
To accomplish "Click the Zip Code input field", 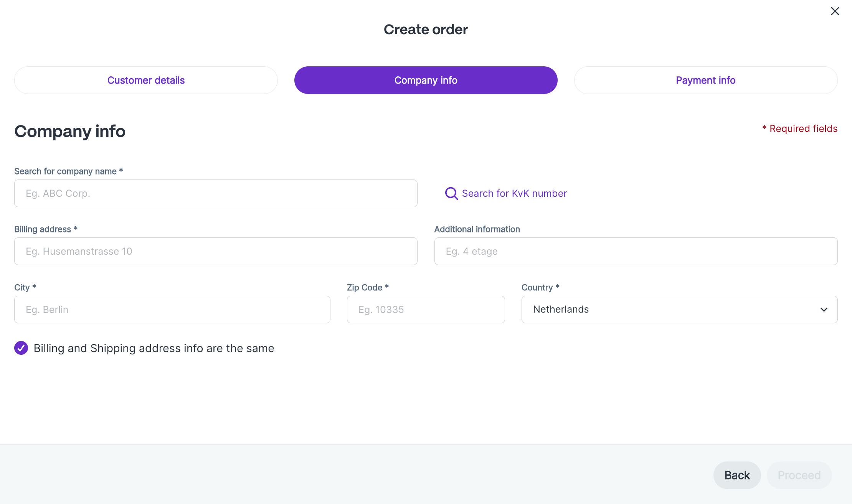I will pos(426,310).
